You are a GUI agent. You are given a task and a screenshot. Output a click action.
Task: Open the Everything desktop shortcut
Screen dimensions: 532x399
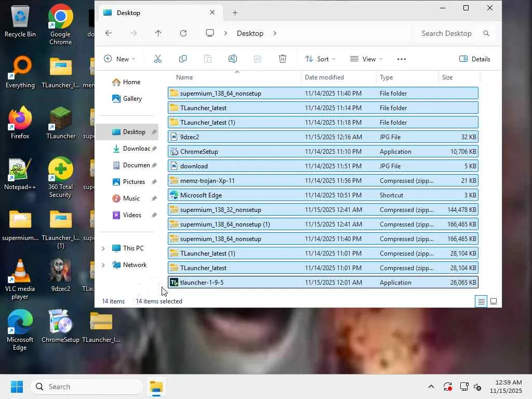pyautogui.click(x=20, y=72)
